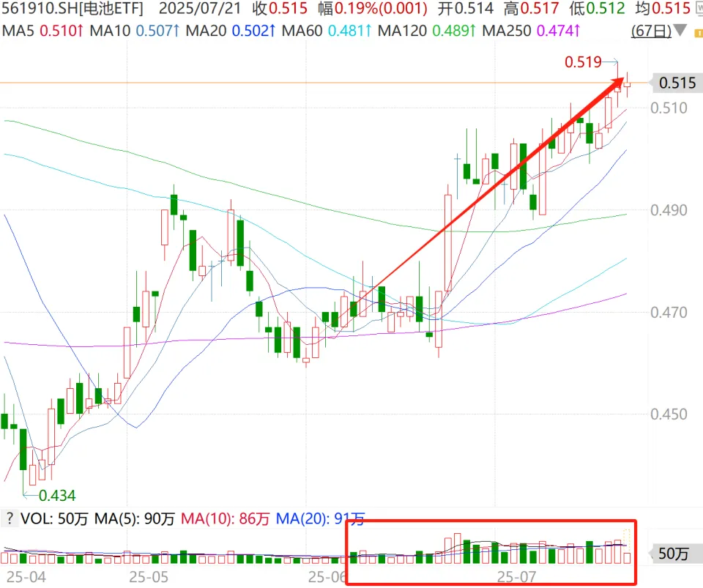The width and height of the screenshot is (703, 588).
Task: Click the 0.510 price axis label
Action: pyautogui.click(x=669, y=108)
